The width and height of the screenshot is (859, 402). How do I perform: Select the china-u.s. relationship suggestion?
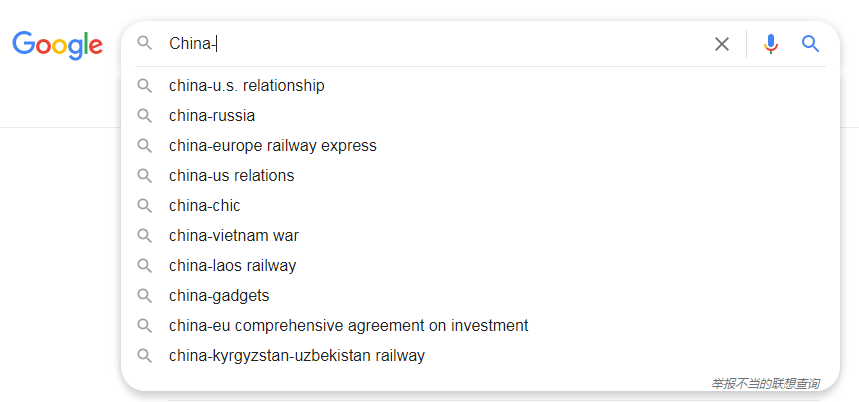click(247, 86)
